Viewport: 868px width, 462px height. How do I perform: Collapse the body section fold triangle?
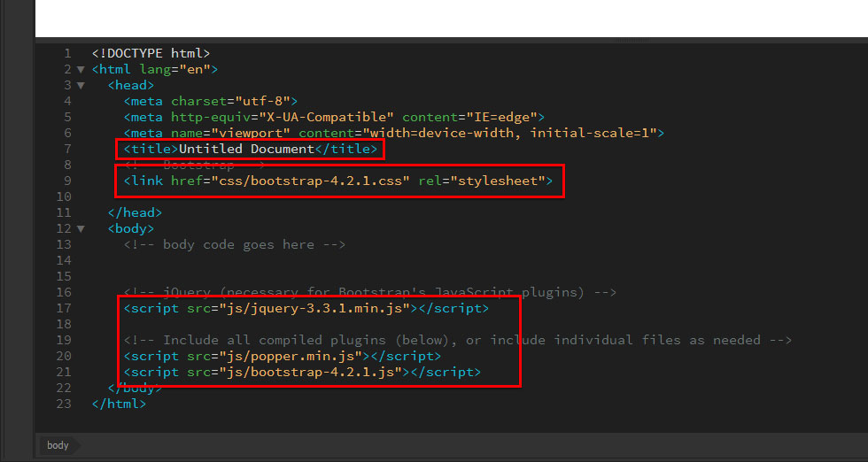tap(81, 229)
